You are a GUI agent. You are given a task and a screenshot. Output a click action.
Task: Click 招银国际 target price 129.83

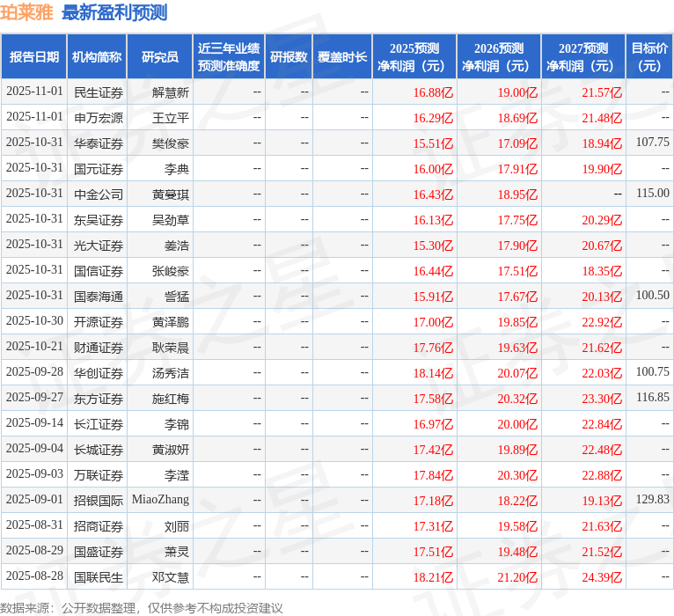pyautogui.click(x=652, y=500)
